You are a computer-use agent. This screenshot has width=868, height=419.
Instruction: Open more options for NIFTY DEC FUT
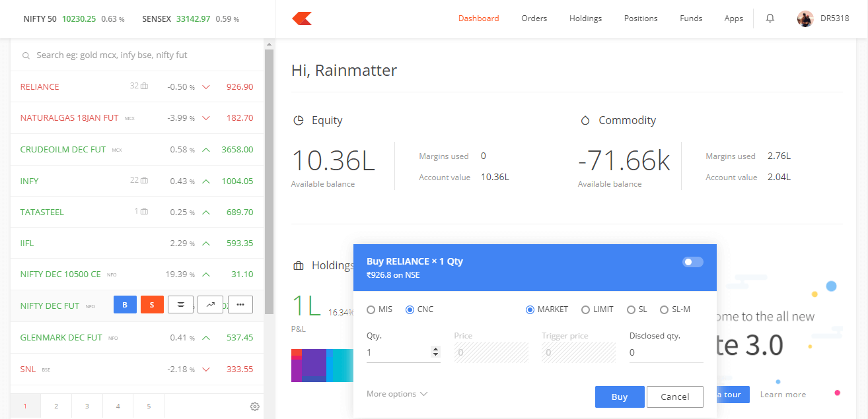click(240, 305)
